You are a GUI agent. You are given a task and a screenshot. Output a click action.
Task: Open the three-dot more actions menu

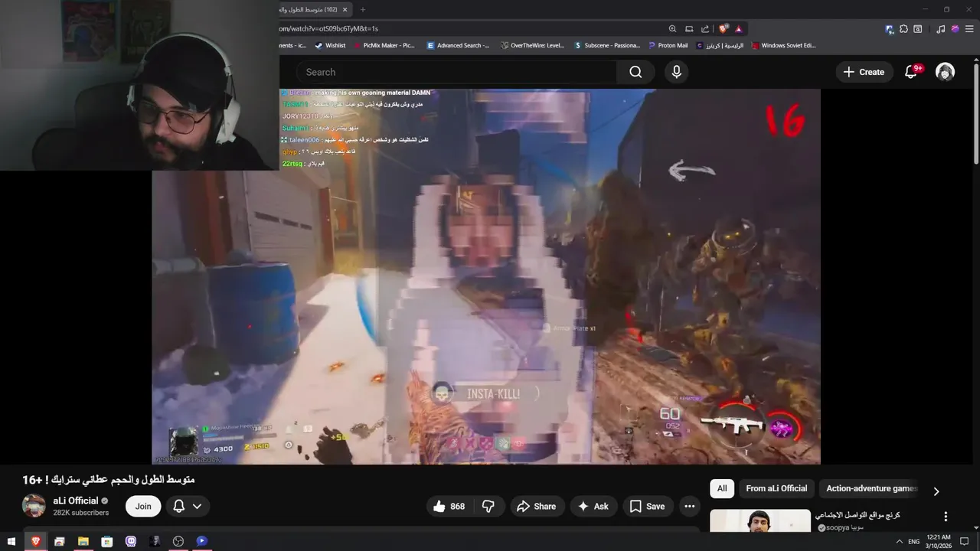689,506
